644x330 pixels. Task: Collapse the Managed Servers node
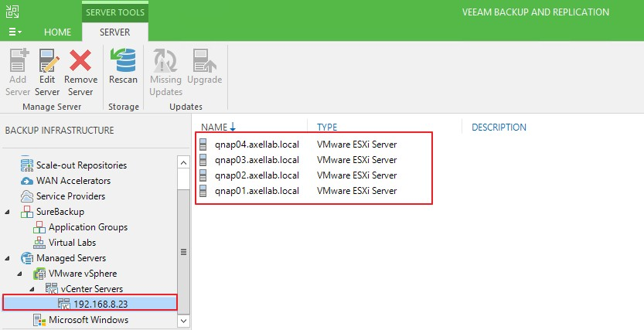click(9, 258)
